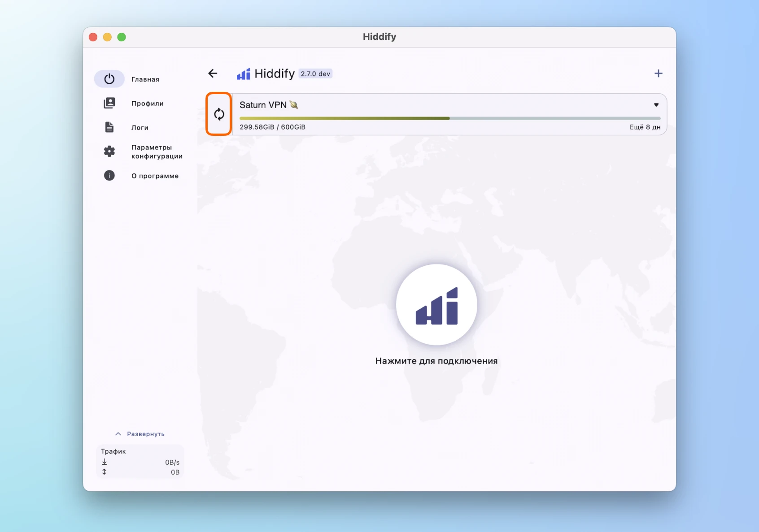Click the refresh profile icon
The image size is (759, 532).
pyautogui.click(x=219, y=114)
